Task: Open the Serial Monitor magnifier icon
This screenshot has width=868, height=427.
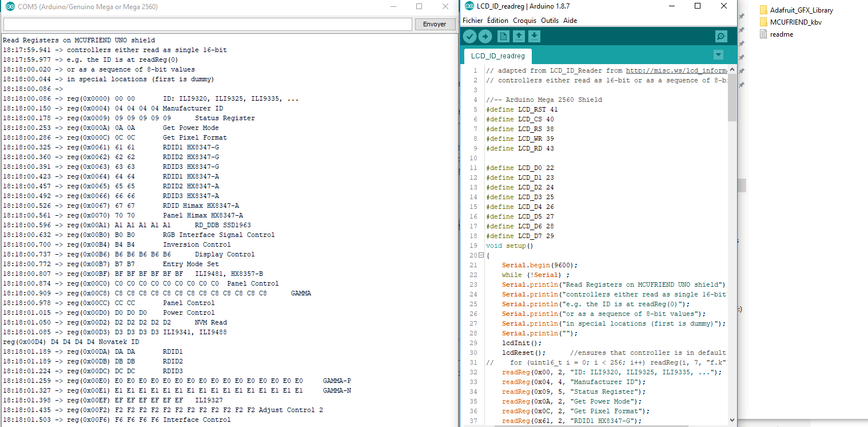Action: [x=721, y=37]
